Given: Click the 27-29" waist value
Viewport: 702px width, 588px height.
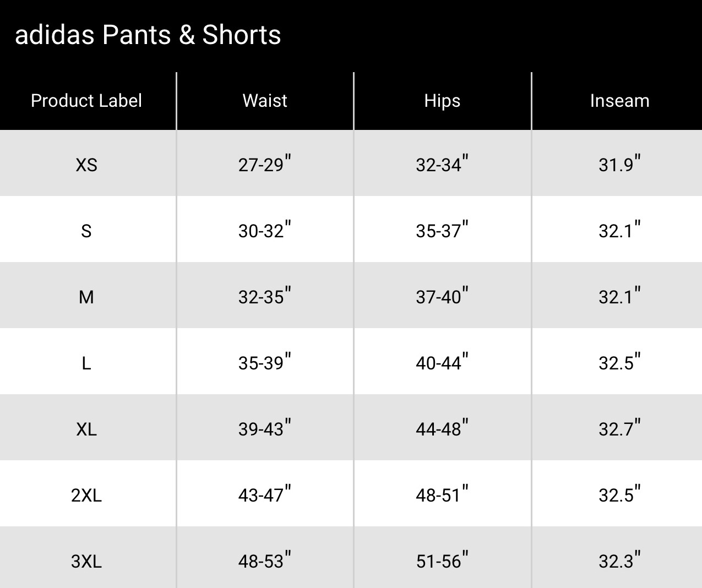Looking at the screenshot, I should (265, 165).
